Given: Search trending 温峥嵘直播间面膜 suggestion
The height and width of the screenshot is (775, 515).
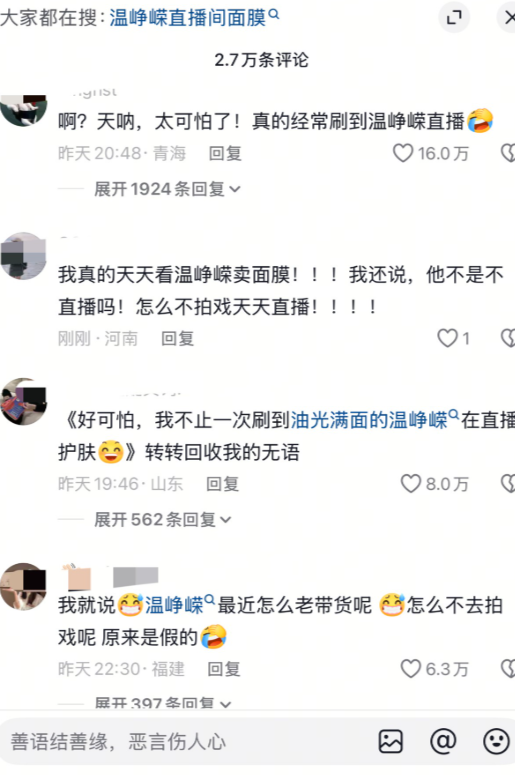Looking at the screenshot, I should (194, 18).
